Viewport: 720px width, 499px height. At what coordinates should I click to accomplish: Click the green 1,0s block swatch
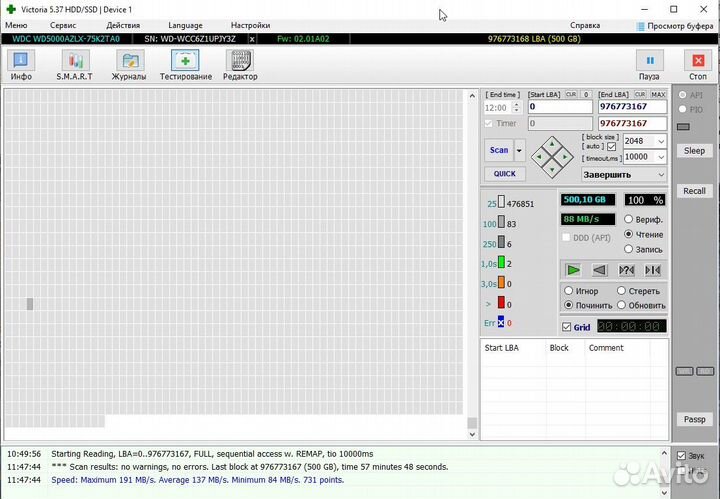tap(501, 262)
